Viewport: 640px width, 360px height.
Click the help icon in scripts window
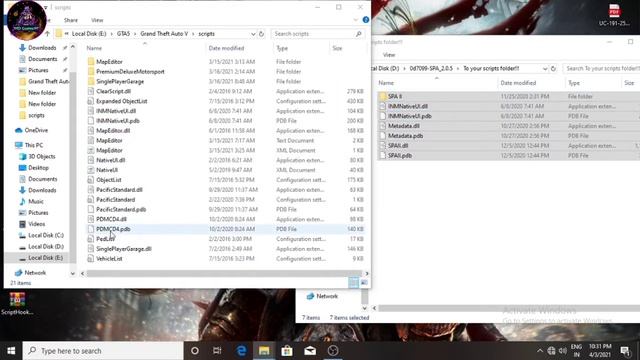point(366,20)
